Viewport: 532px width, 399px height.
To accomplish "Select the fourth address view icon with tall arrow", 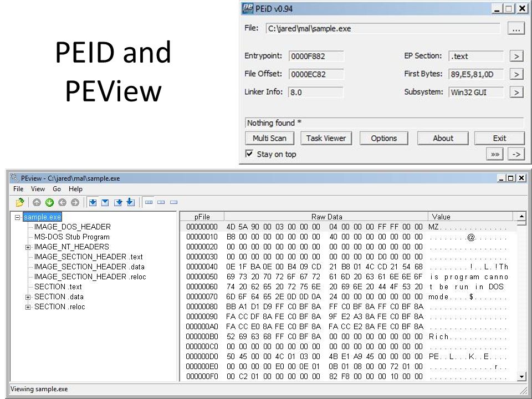I will point(131,202).
